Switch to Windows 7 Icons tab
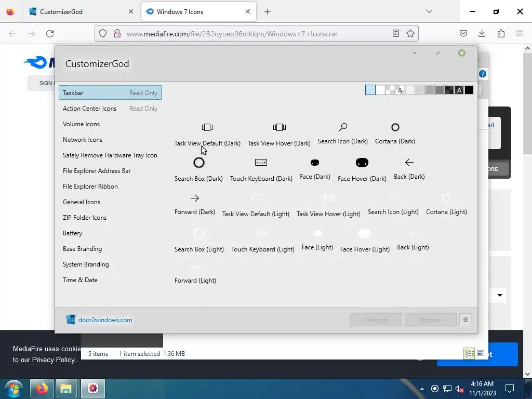The image size is (532, 399). (198, 11)
